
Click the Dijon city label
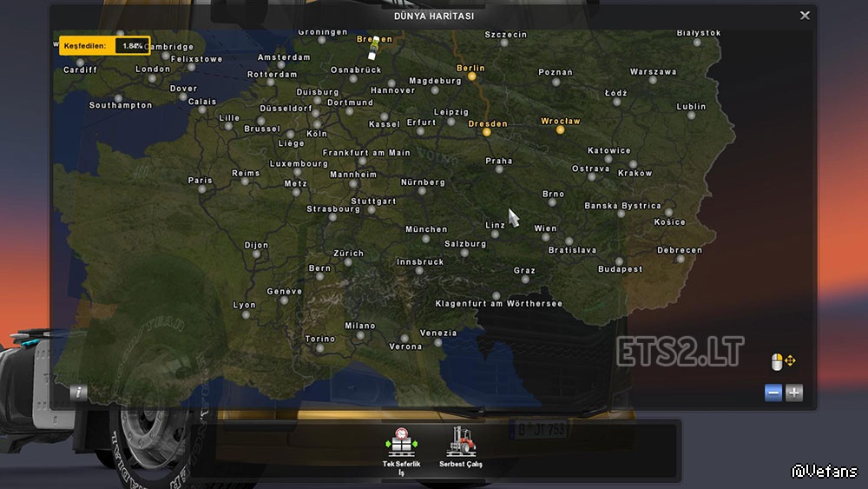tap(256, 245)
